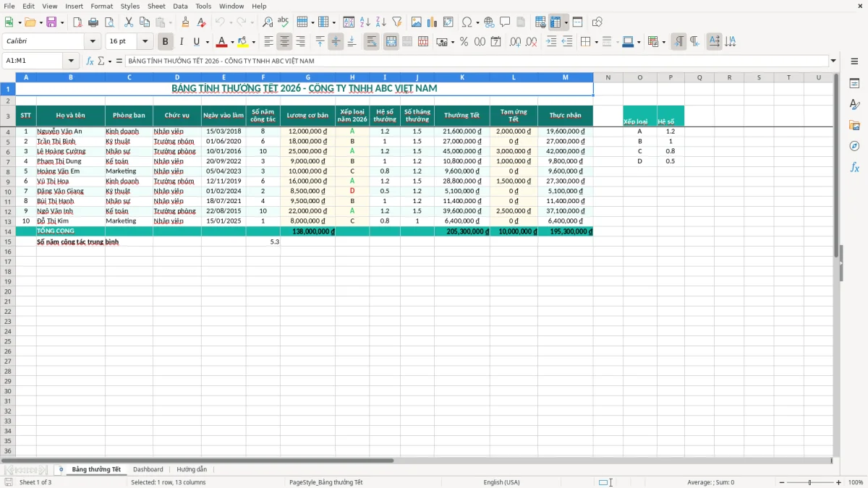The width and height of the screenshot is (868, 488).
Task: Select the Clone Formatting paintbrush
Action: (185, 22)
